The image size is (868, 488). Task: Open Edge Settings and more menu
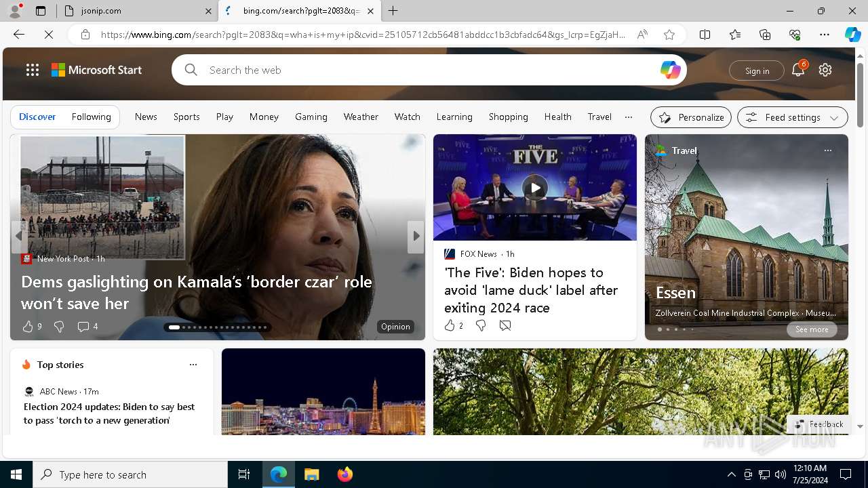(825, 35)
